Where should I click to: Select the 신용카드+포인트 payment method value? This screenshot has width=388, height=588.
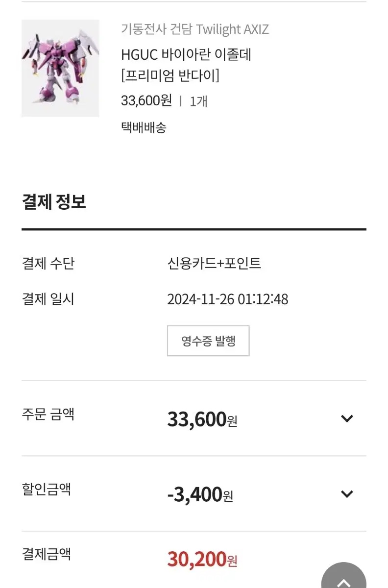coord(214,264)
